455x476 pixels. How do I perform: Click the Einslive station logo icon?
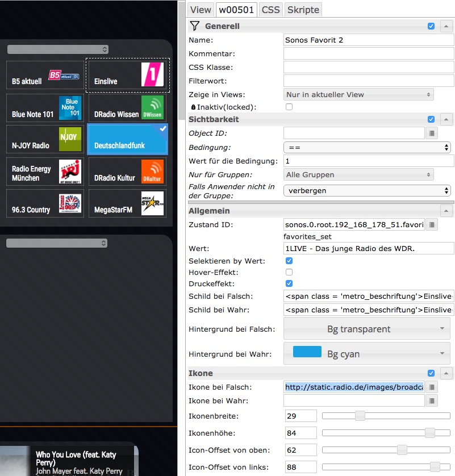coord(152,75)
